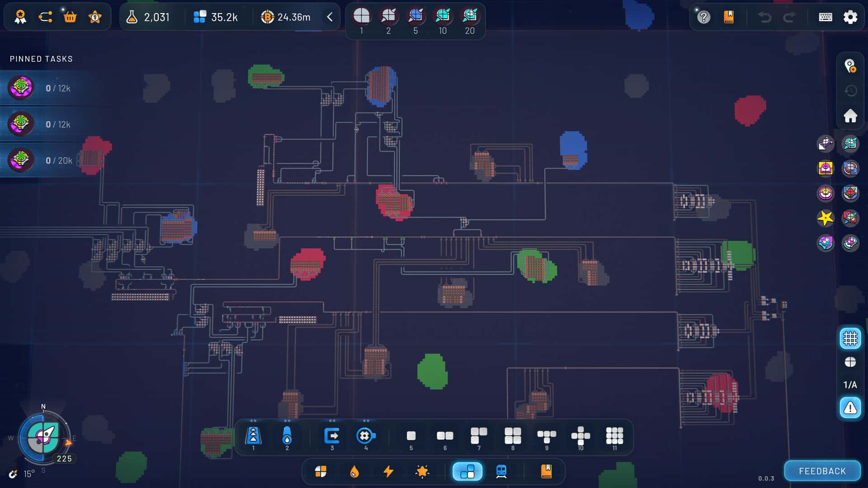Select the 2x2 platform in slot 8
This screenshot has height=488, width=868.
513,436
